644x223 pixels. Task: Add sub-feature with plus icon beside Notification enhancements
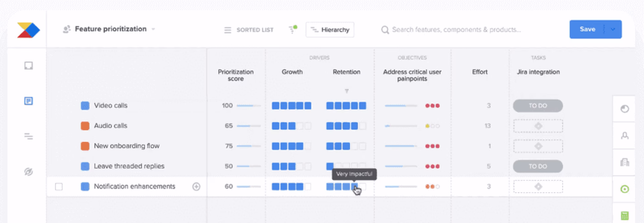tap(196, 186)
